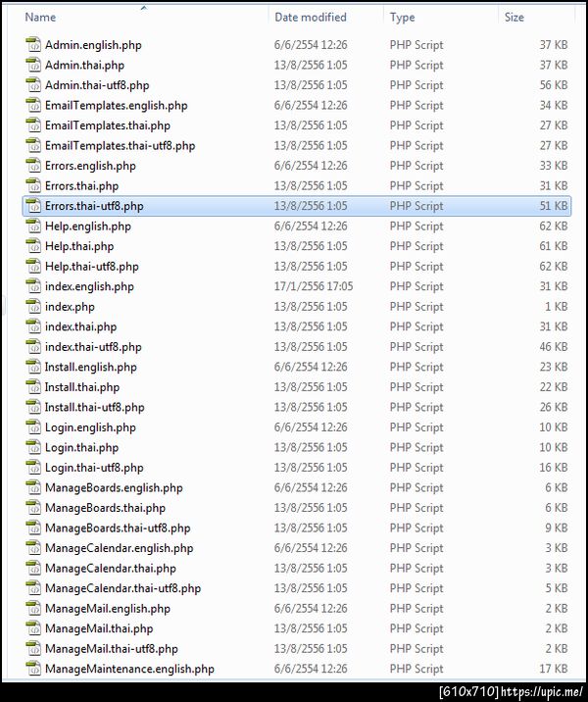Select the index.english.php file icon
Viewport: 588px width, 702px height.
coord(33,286)
